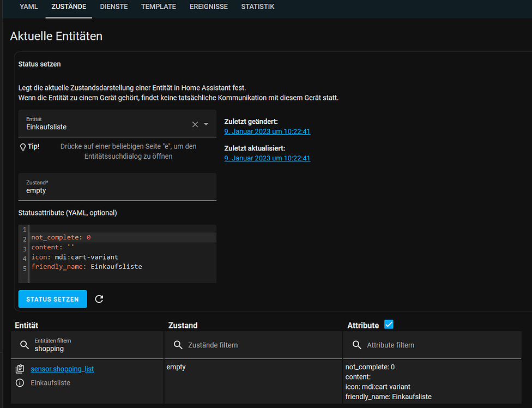Image resolution: width=532 pixels, height=408 pixels.
Task: Switch to the EREIGNISSE tab
Action: tap(209, 7)
